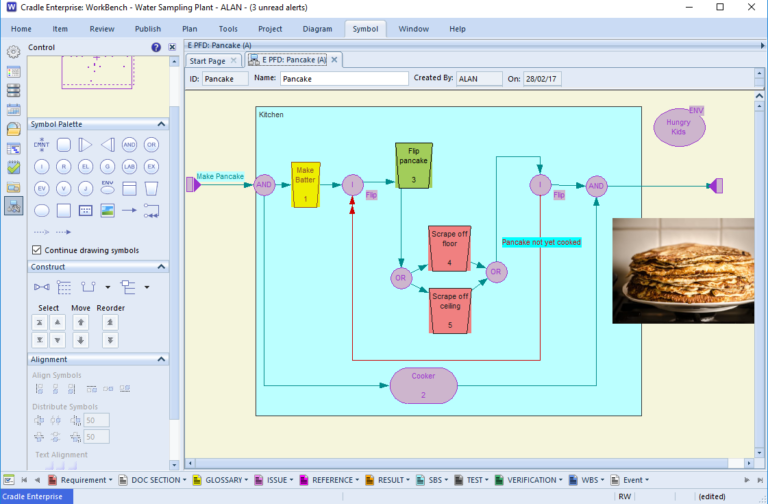Click the yellow Make Batter block
Viewport: 768px width, 504px height.
pos(305,185)
